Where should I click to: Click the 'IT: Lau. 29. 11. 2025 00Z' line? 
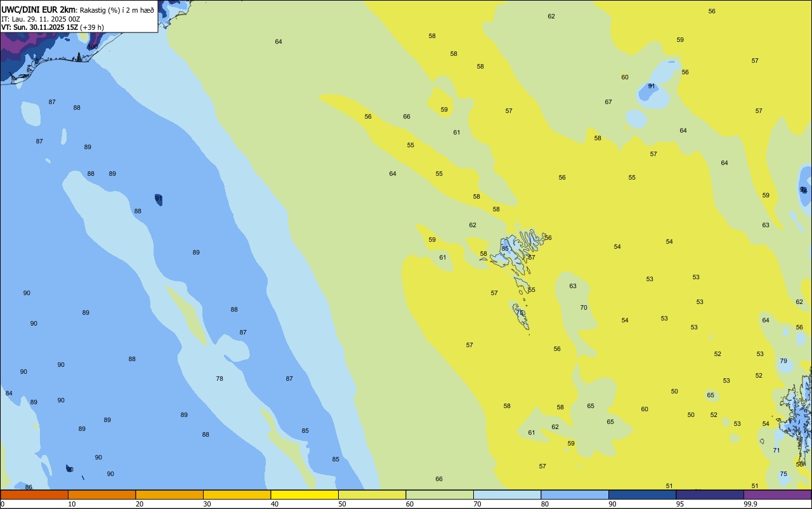coord(41,19)
